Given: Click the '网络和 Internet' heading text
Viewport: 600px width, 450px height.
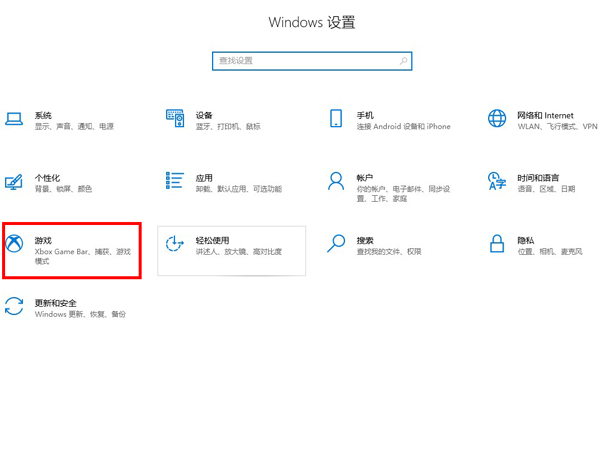Looking at the screenshot, I should (x=545, y=115).
